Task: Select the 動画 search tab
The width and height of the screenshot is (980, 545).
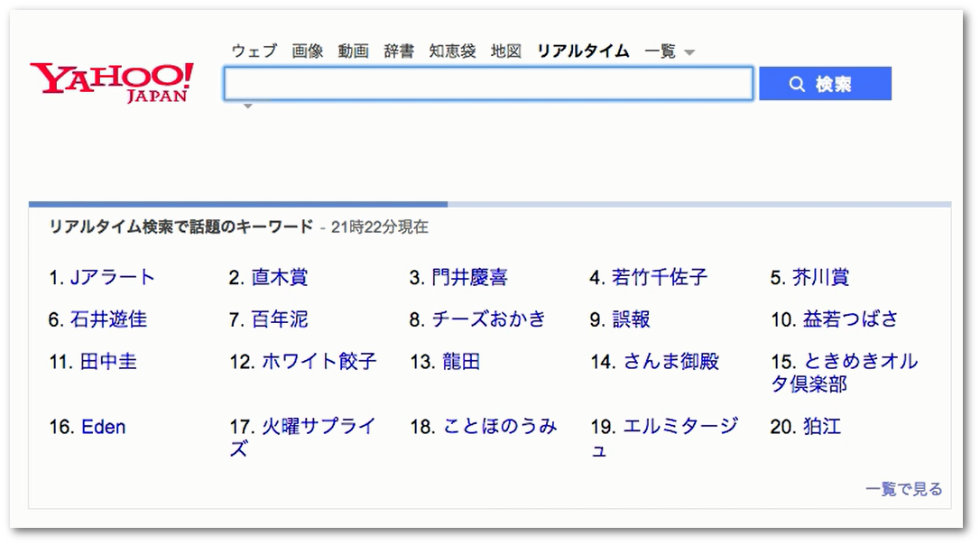Action: click(354, 51)
